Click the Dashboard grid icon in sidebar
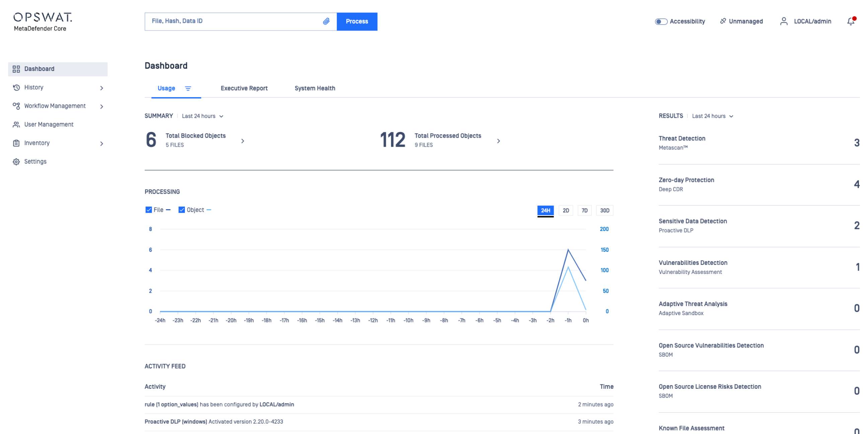Viewport: 868px width, 434px height. pos(16,69)
